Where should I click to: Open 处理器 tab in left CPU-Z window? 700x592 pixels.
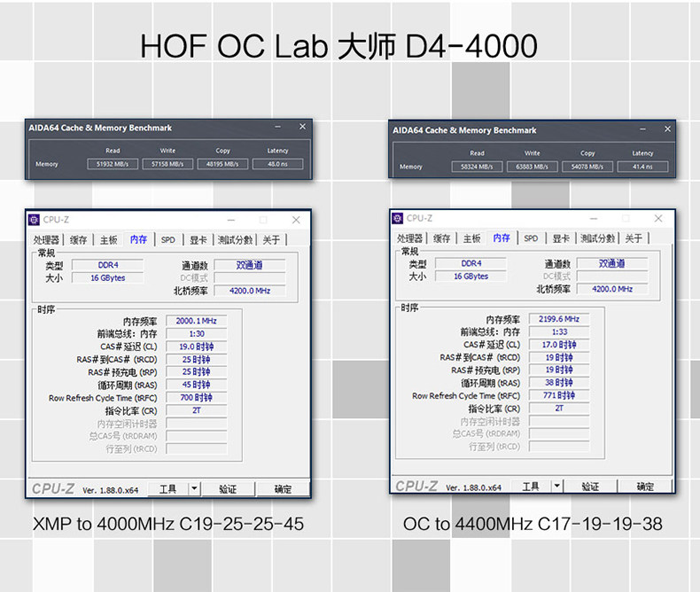(46, 240)
